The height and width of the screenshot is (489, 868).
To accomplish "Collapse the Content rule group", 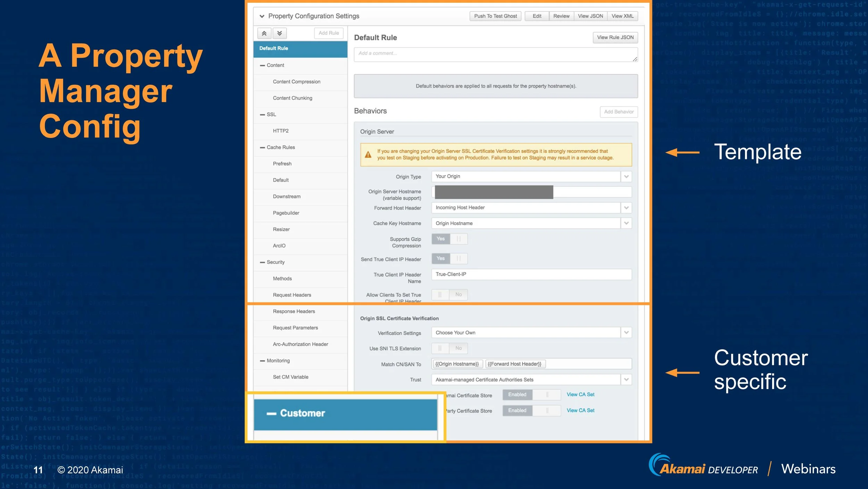I will click(x=262, y=65).
